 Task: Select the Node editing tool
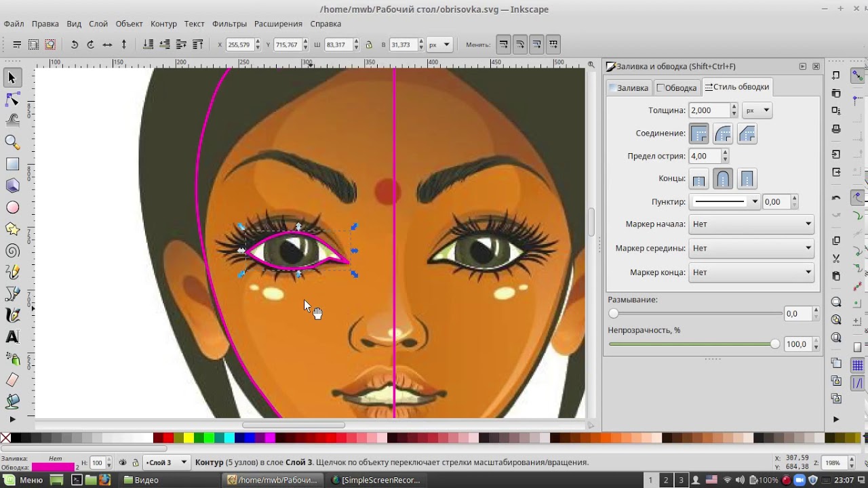(12, 100)
